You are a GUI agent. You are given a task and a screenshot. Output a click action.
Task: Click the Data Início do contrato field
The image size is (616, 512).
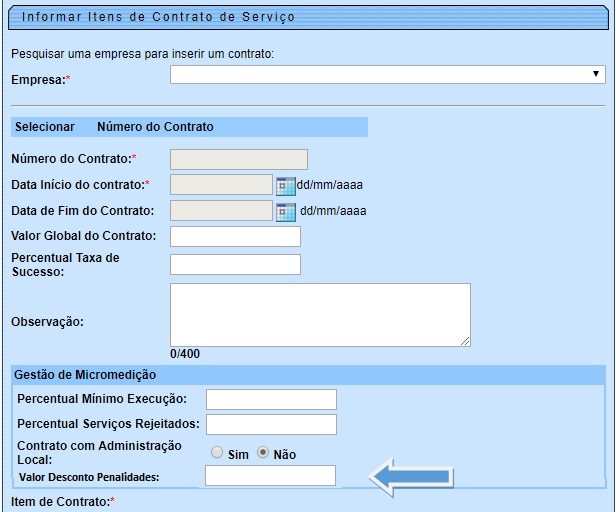point(221,185)
